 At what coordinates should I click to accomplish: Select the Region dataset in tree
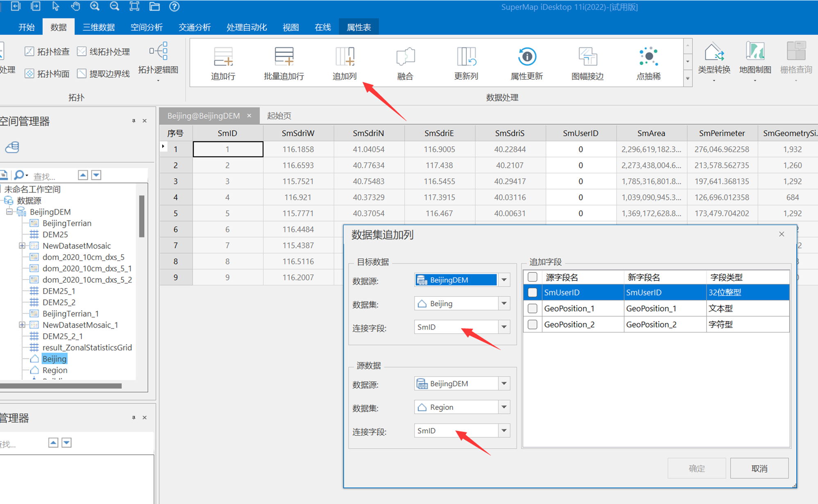54,370
